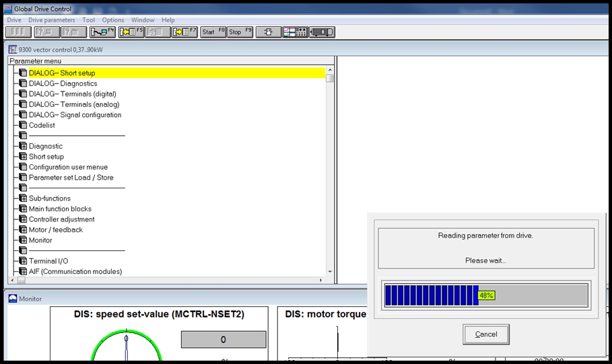Click the green speed set-value gauge dial
Viewport: 612px width, 364px height.
[126, 346]
